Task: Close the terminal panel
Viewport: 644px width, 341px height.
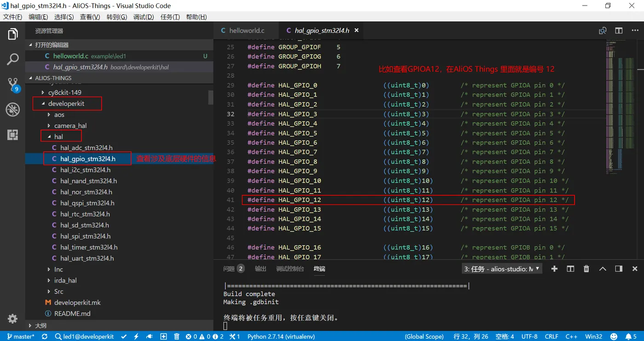Action: [635, 269]
